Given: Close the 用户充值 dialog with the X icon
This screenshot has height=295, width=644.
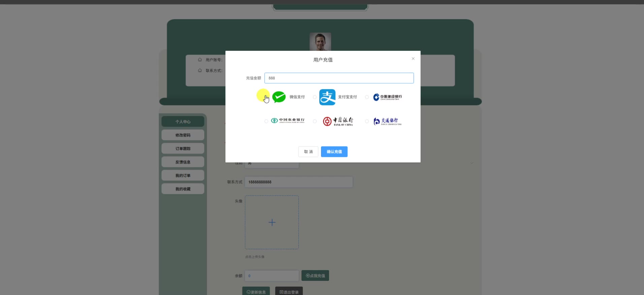Looking at the screenshot, I should [x=413, y=59].
